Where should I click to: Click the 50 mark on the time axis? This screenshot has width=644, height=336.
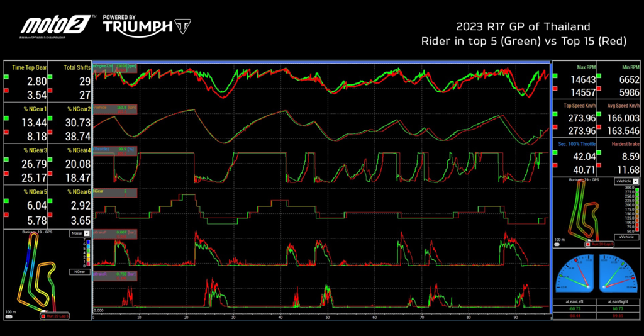click(x=327, y=317)
